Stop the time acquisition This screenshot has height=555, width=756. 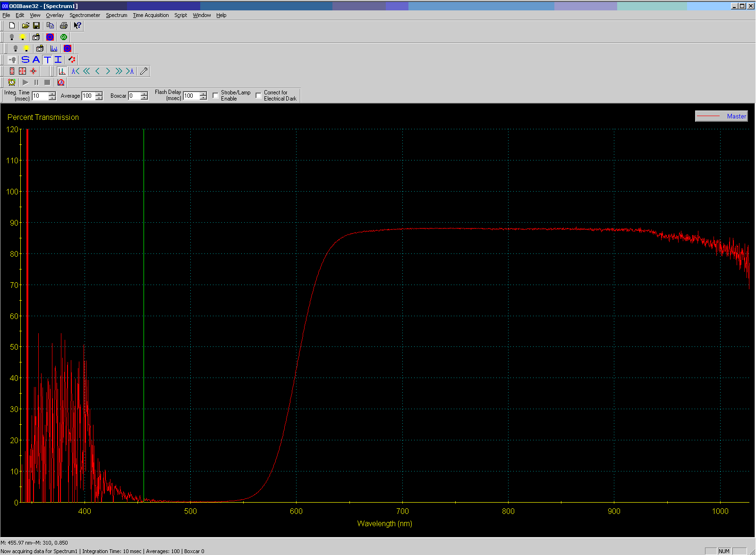pos(47,83)
